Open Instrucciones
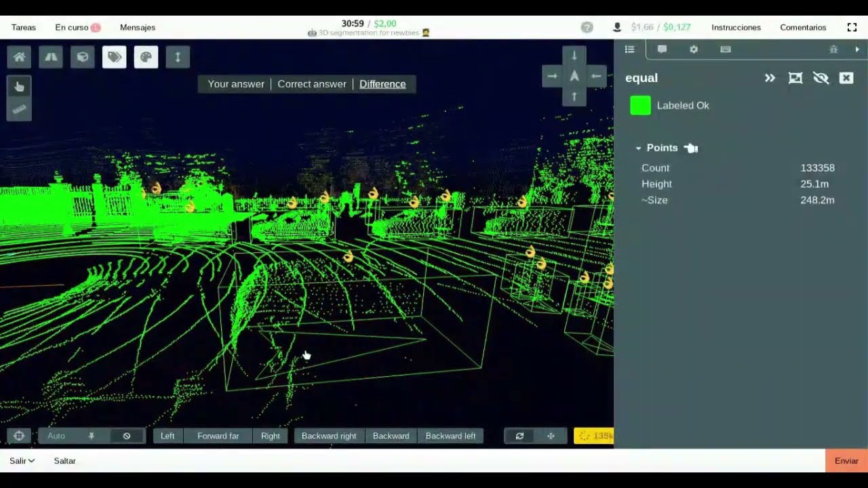 [736, 27]
